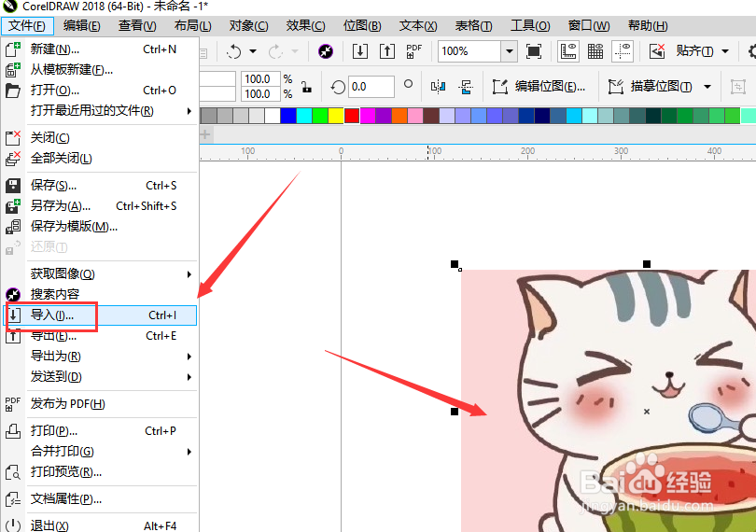The width and height of the screenshot is (756, 532).
Task: Open the 文本 menu
Action: [x=418, y=25]
